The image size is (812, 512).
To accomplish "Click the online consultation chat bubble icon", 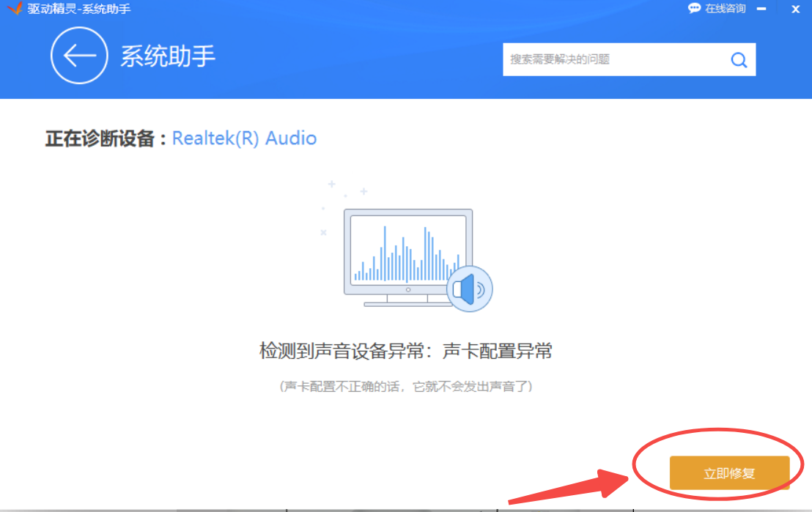I will tap(694, 9).
